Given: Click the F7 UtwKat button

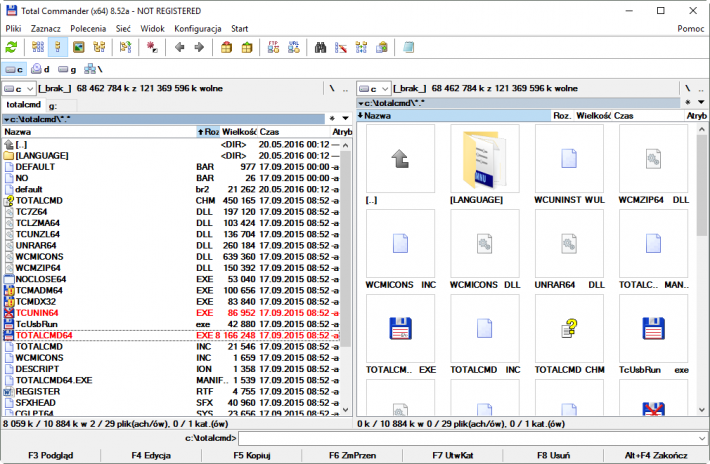Looking at the screenshot, I should (x=453, y=455).
